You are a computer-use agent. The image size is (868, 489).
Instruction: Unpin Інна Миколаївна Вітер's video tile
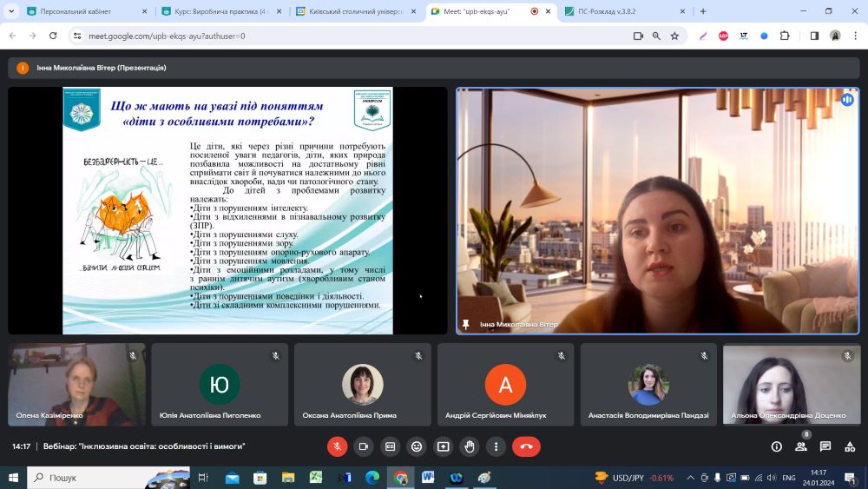pos(466,324)
